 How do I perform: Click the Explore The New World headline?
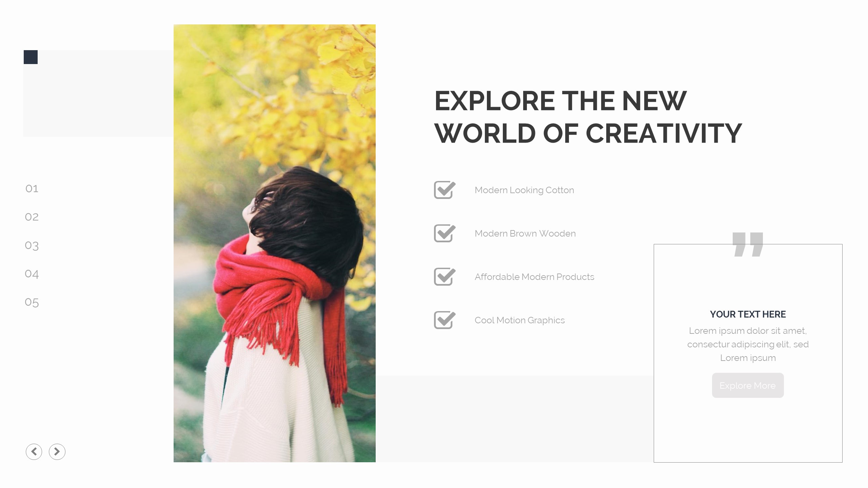588,117
